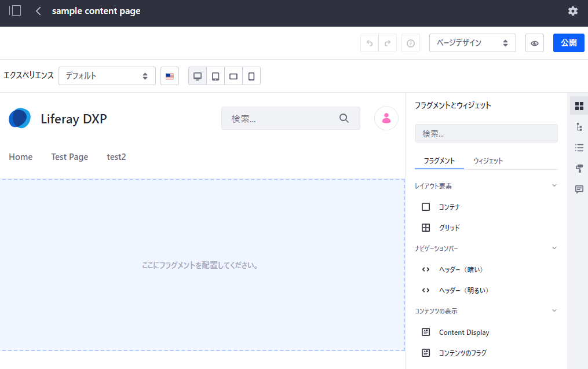Switch to portrait mobile viewport preview
This screenshot has height=369, width=588.
pos(251,76)
